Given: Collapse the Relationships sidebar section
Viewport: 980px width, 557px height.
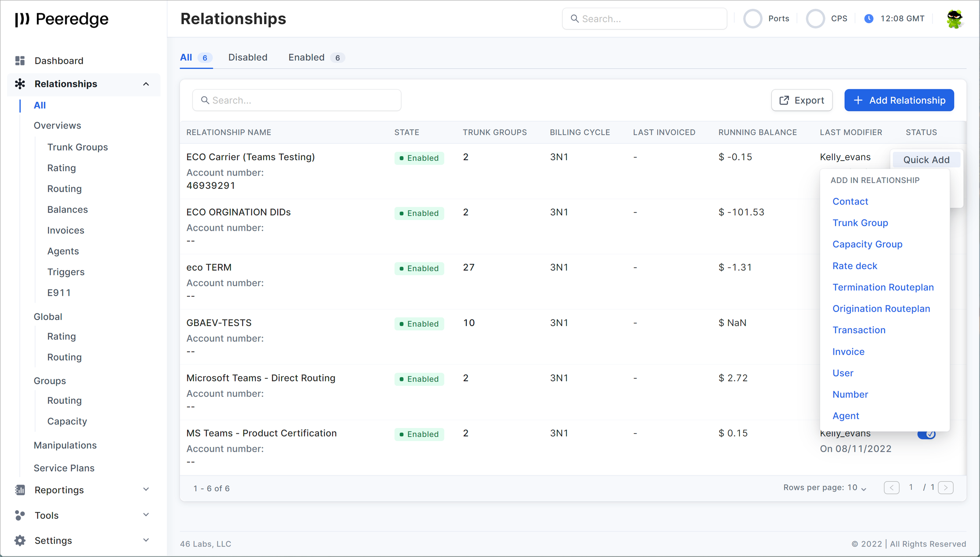Looking at the screenshot, I should pyautogui.click(x=146, y=84).
